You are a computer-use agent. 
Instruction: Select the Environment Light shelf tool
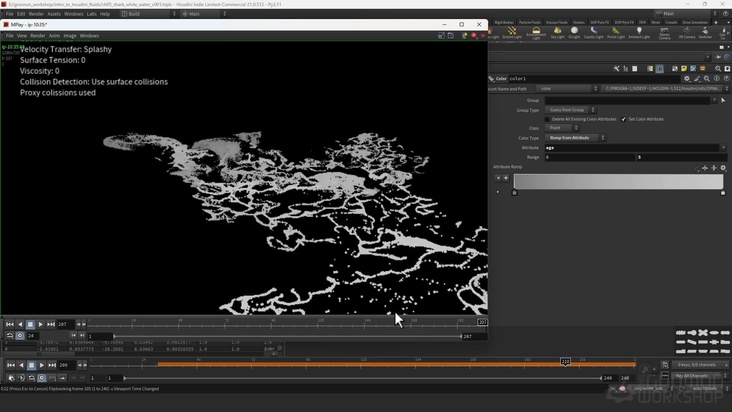tap(536, 32)
